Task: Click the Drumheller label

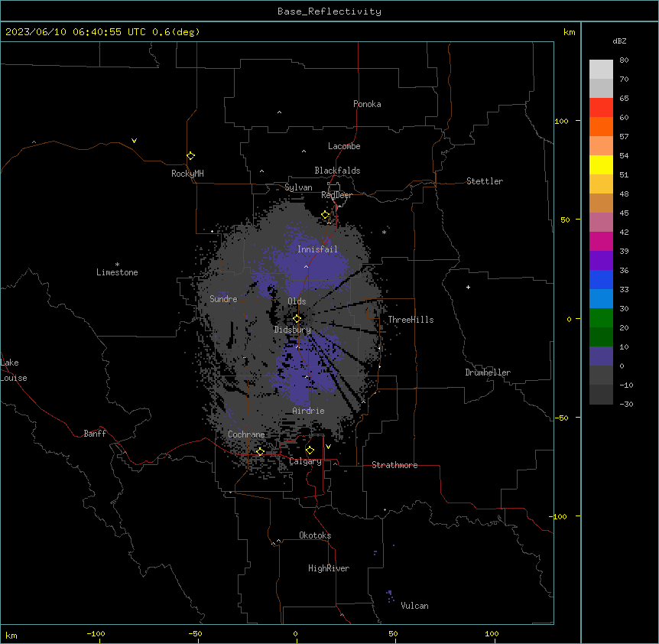Action: 488,372
